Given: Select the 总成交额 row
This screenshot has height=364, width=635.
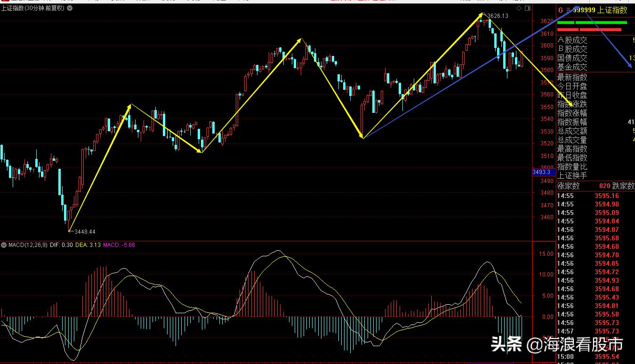Looking at the screenshot, I should [596, 131].
